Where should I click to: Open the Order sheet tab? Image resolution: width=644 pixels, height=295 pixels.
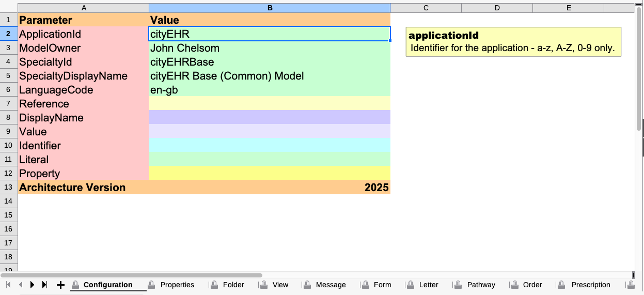coord(532,285)
